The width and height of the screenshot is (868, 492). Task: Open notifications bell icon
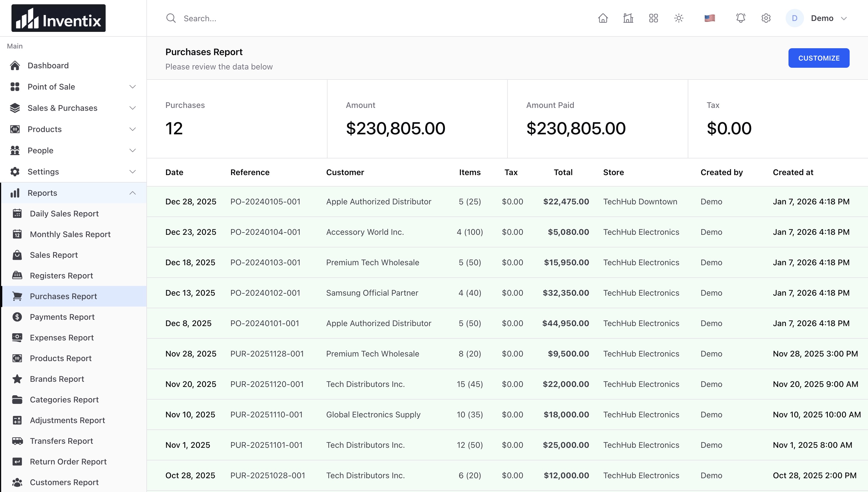pyautogui.click(x=741, y=18)
